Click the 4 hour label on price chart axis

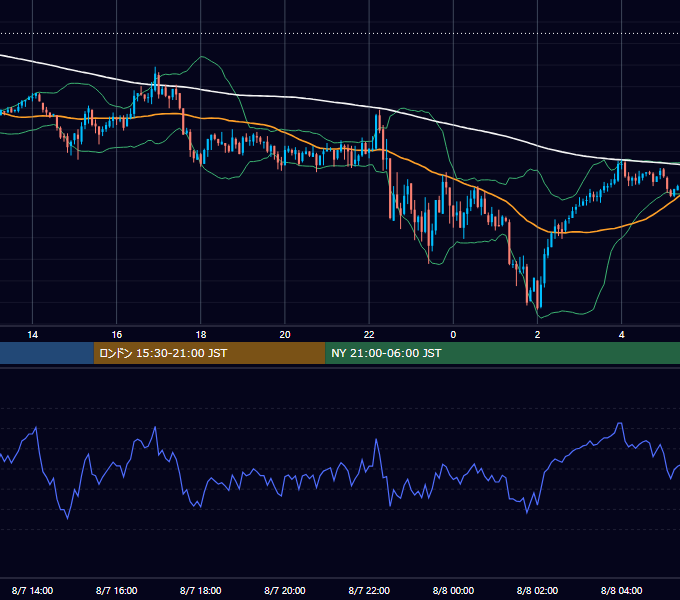click(621, 335)
